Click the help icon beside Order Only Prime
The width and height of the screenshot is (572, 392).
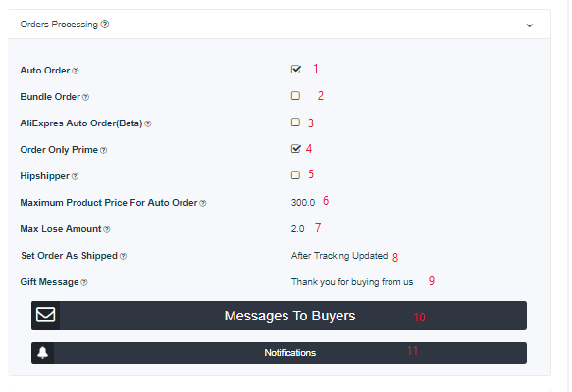coord(104,151)
